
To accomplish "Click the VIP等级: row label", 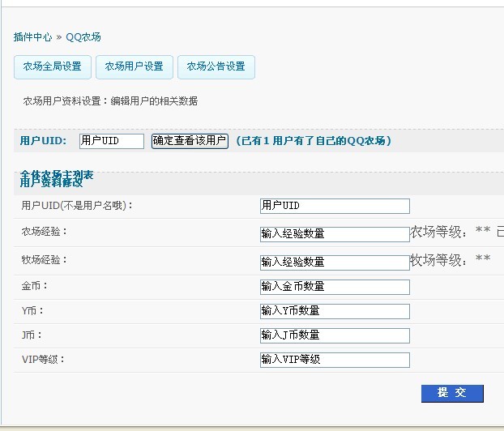I will point(43,360).
